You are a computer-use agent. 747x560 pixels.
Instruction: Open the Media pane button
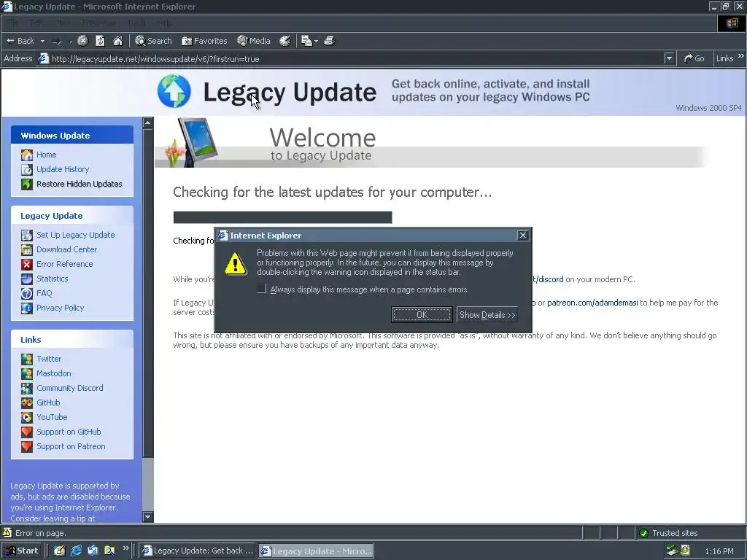click(x=253, y=41)
